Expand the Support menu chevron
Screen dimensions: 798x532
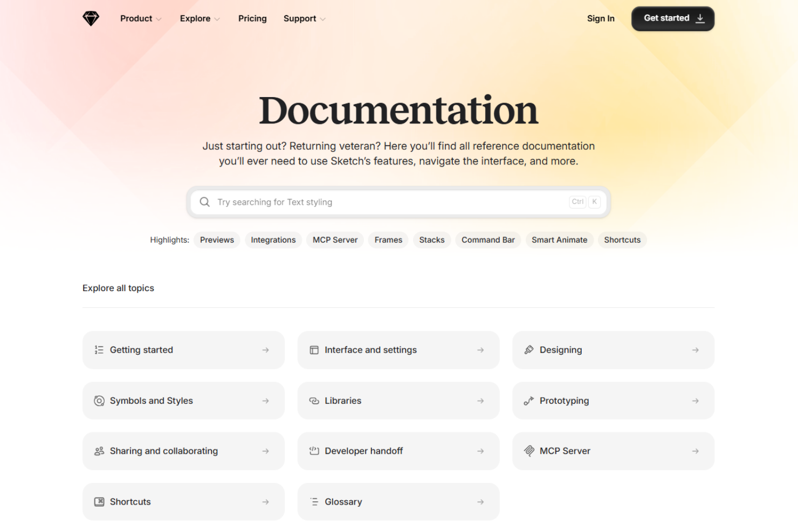coord(322,19)
